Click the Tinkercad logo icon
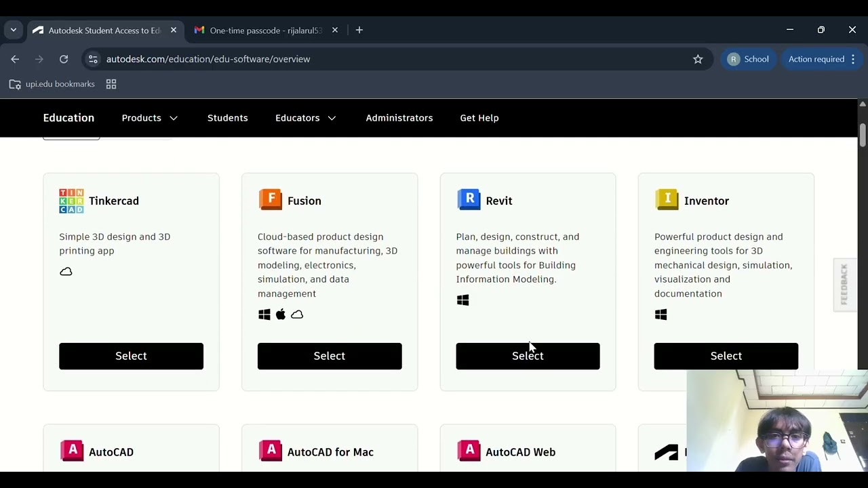This screenshot has height=488, width=868. 71,201
